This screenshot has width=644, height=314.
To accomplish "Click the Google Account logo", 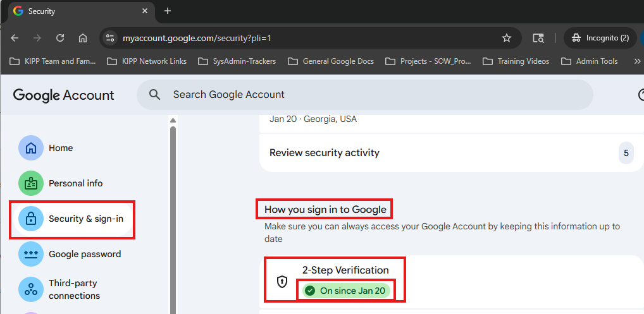I will [63, 95].
